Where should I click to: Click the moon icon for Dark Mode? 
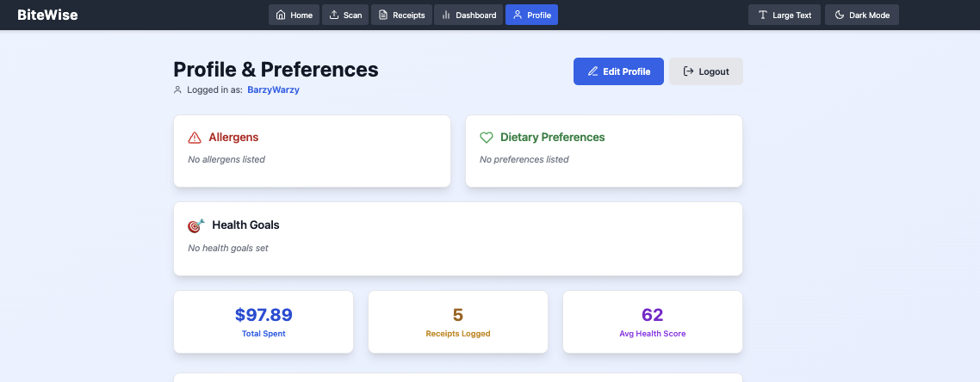(x=840, y=15)
